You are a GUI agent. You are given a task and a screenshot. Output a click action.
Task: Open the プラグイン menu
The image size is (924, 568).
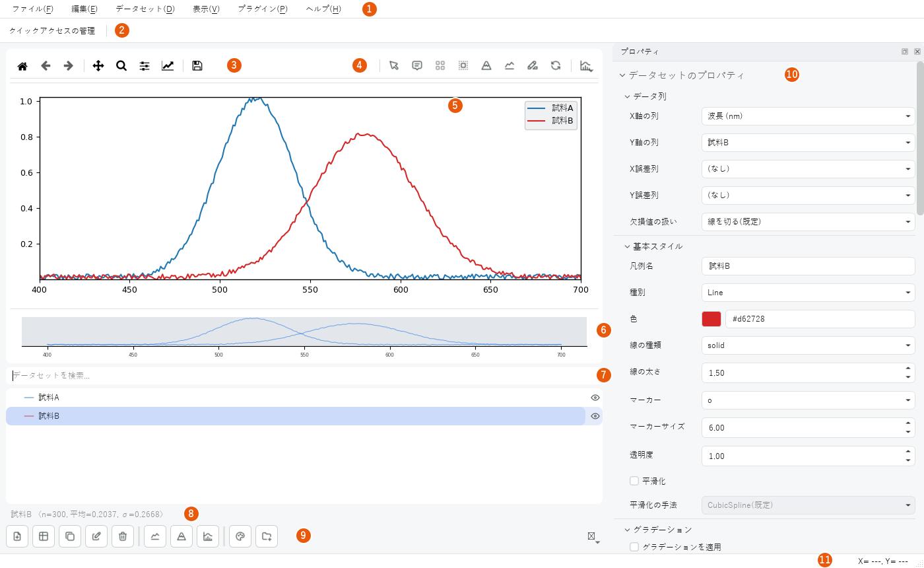click(x=263, y=9)
